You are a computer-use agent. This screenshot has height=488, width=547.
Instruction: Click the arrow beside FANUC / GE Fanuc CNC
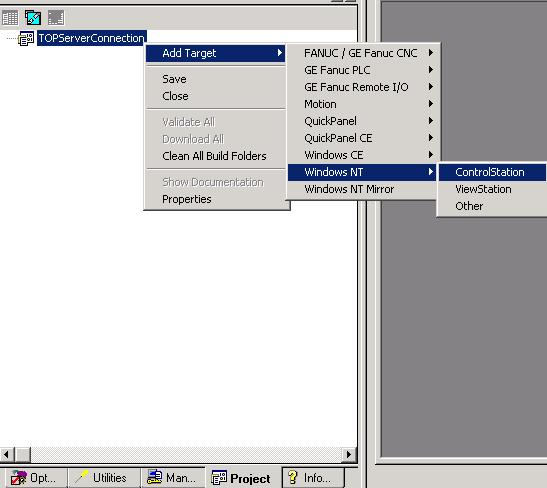point(431,53)
